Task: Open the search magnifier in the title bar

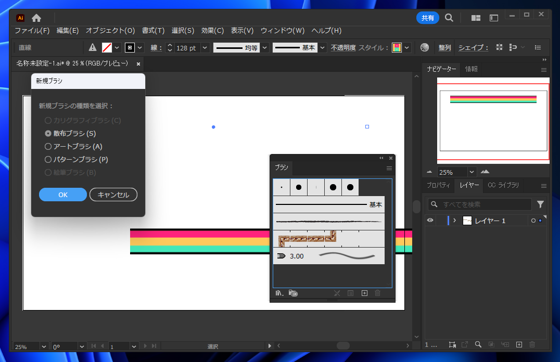Action: 449,18
